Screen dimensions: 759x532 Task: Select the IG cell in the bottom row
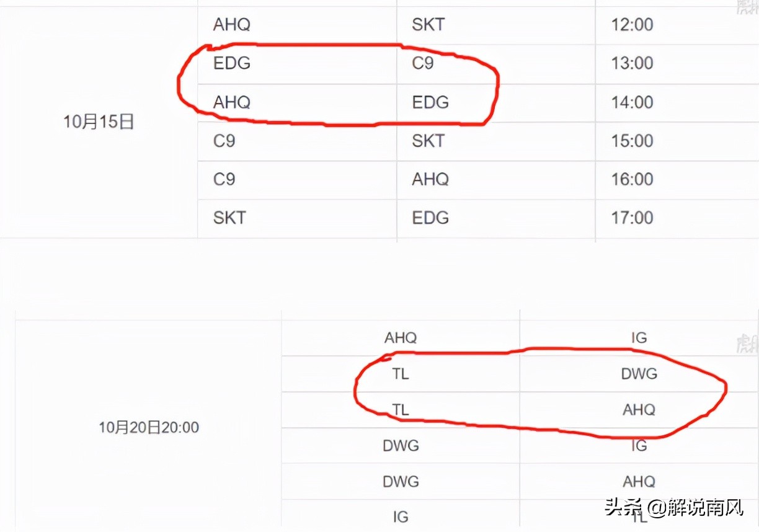(401, 516)
